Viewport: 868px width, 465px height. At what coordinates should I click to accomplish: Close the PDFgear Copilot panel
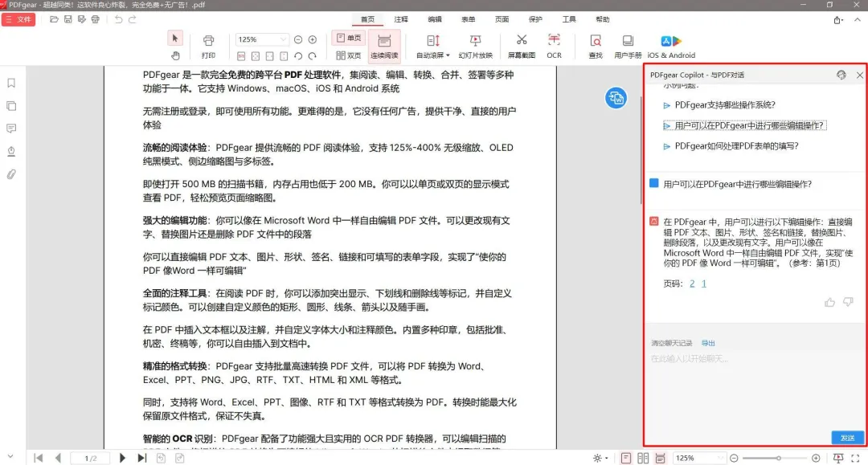point(859,75)
